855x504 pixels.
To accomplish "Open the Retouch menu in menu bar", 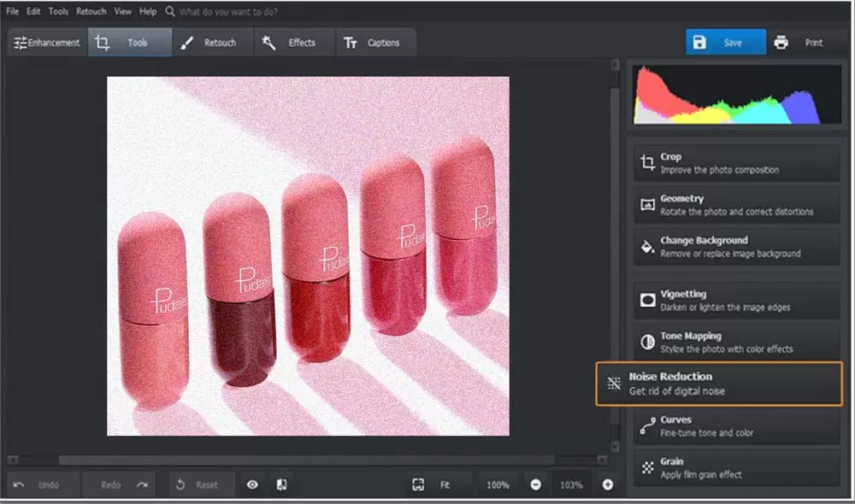I will [x=91, y=11].
